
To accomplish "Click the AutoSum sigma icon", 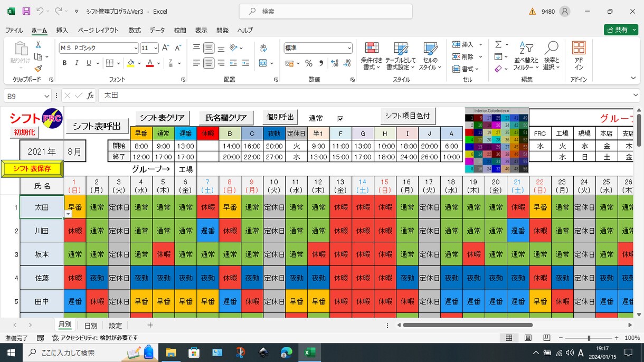I will [x=498, y=45].
